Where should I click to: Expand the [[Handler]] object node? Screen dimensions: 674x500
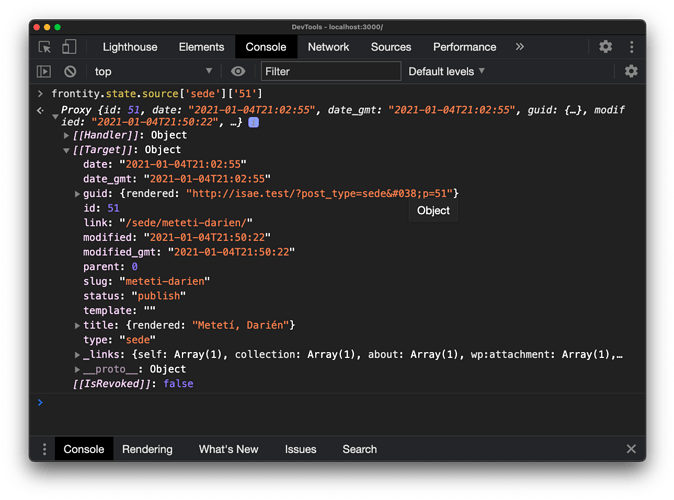pyautogui.click(x=66, y=135)
